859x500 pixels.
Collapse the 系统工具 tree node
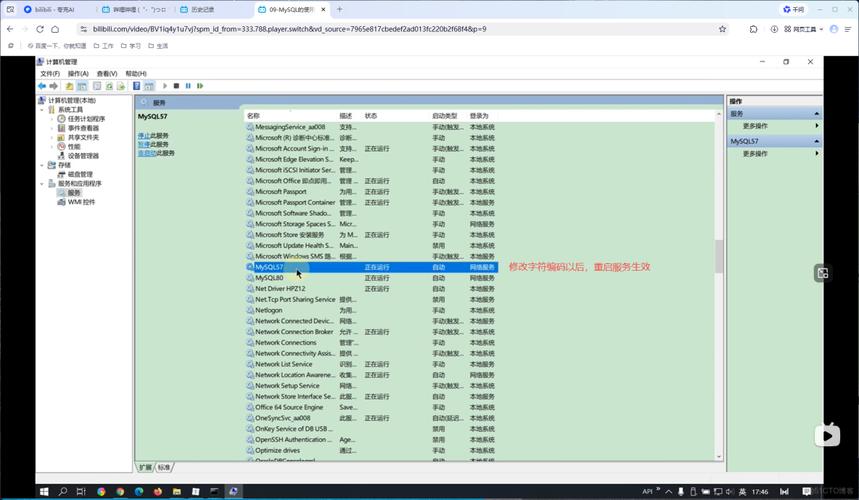(42, 110)
